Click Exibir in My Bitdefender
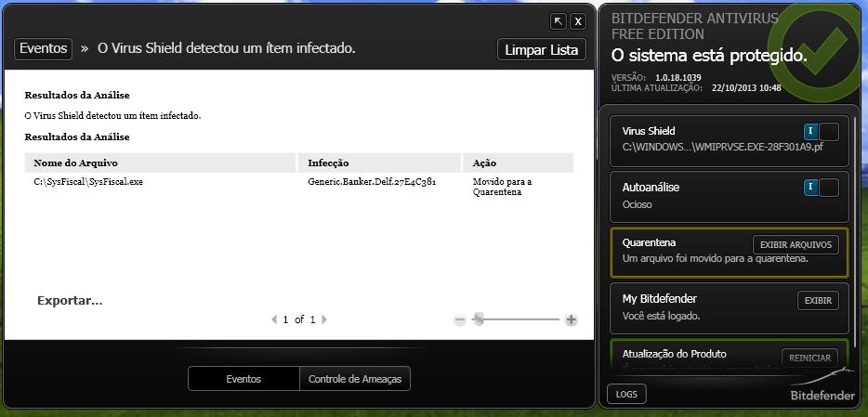The image size is (868, 417). 818,301
